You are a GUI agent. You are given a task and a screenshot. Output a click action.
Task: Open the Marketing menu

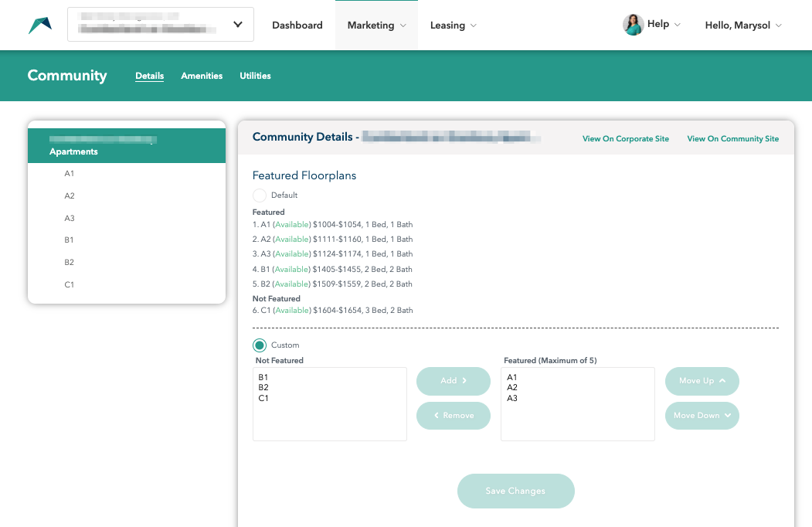(376, 25)
